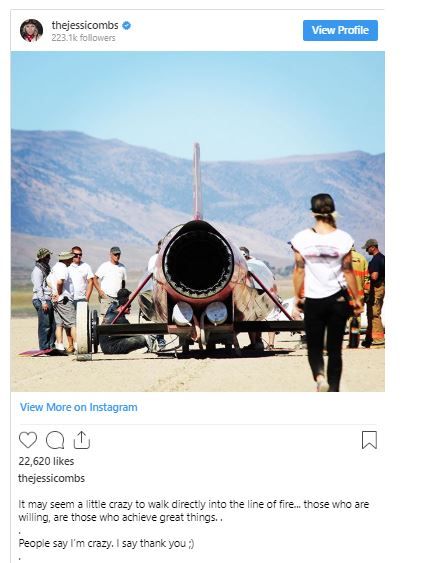
Task: Open the jet car post photo
Action: [198, 221]
